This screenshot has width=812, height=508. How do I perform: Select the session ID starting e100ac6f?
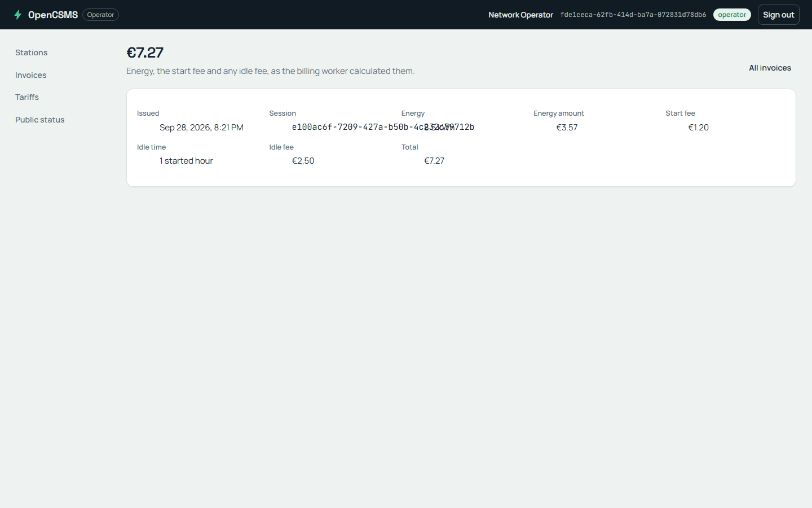pos(383,127)
